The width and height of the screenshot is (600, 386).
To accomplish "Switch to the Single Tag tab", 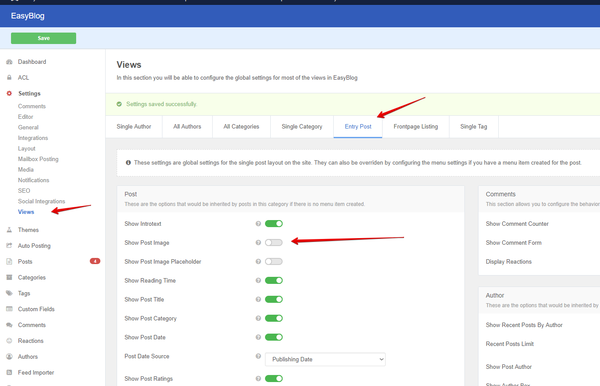I will pos(474,127).
